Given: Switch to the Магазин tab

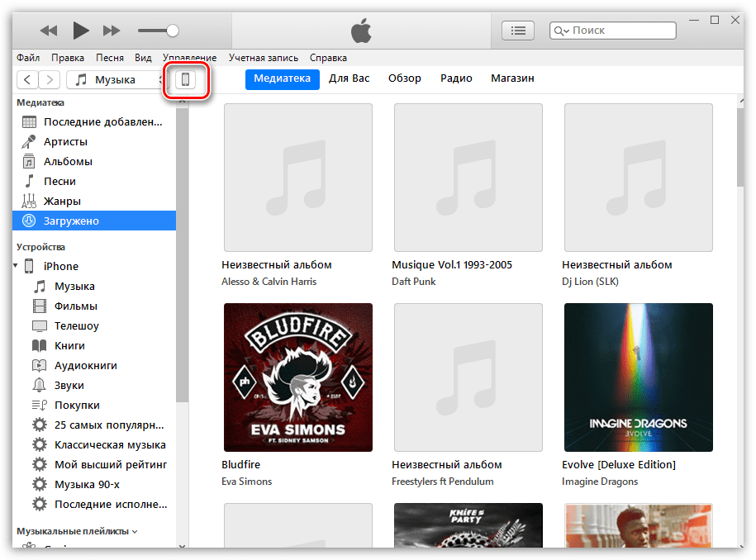Looking at the screenshot, I should (x=512, y=78).
